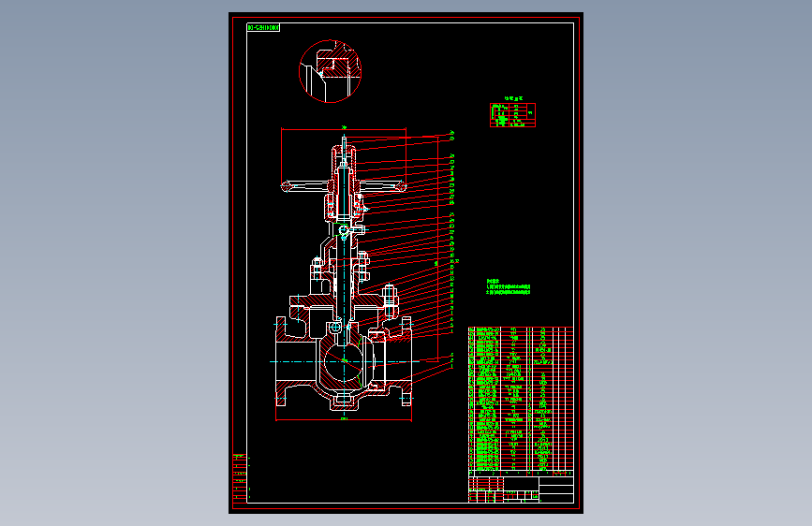Select the ball circle in valve body
The width and height of the screenshot is (812, 526).
click(344, 361)
